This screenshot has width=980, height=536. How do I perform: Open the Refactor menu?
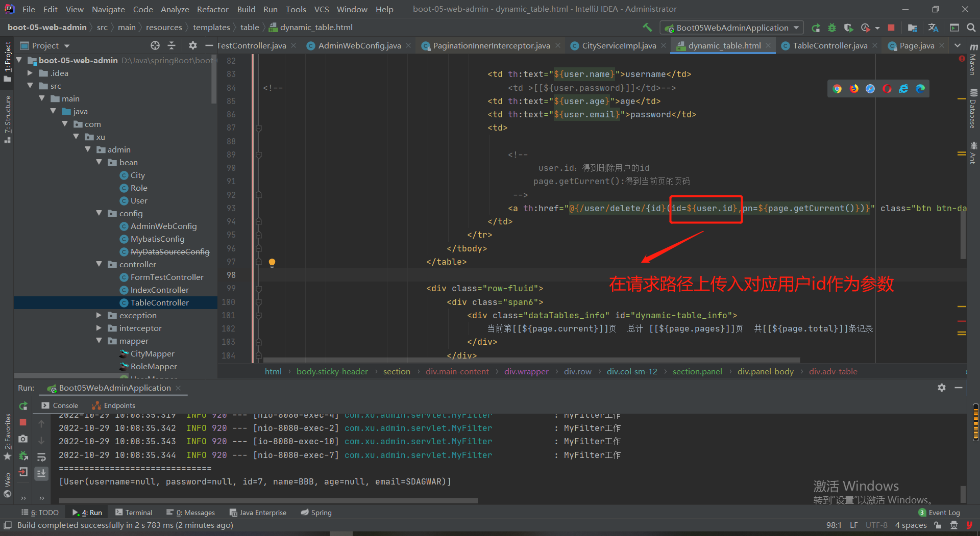point(212,9)
